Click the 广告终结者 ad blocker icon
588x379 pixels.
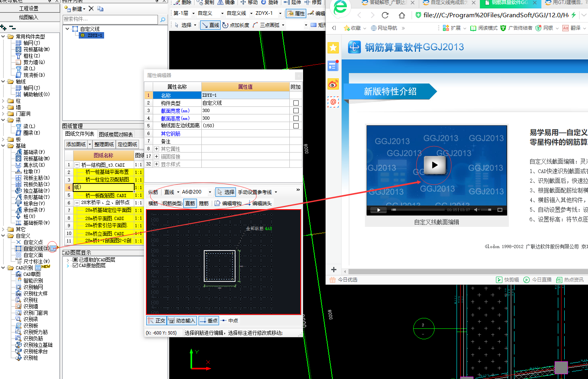pos(503,28)
